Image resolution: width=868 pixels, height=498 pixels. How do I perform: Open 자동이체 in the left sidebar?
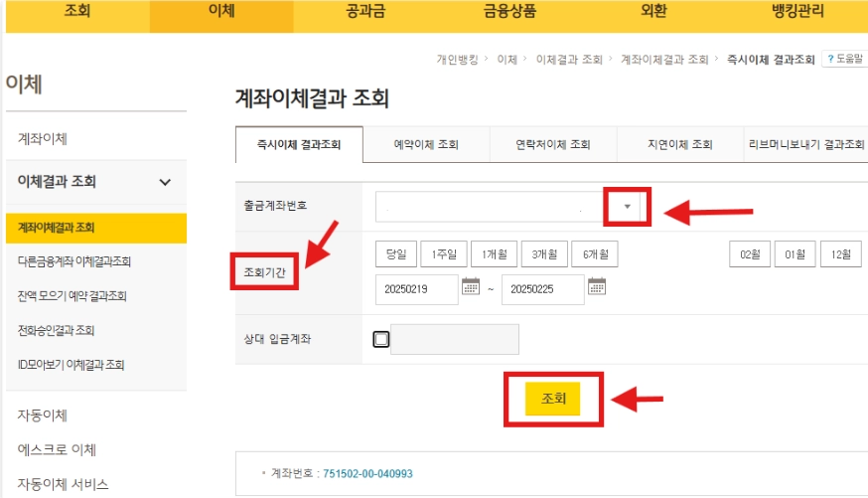(42, 415)
